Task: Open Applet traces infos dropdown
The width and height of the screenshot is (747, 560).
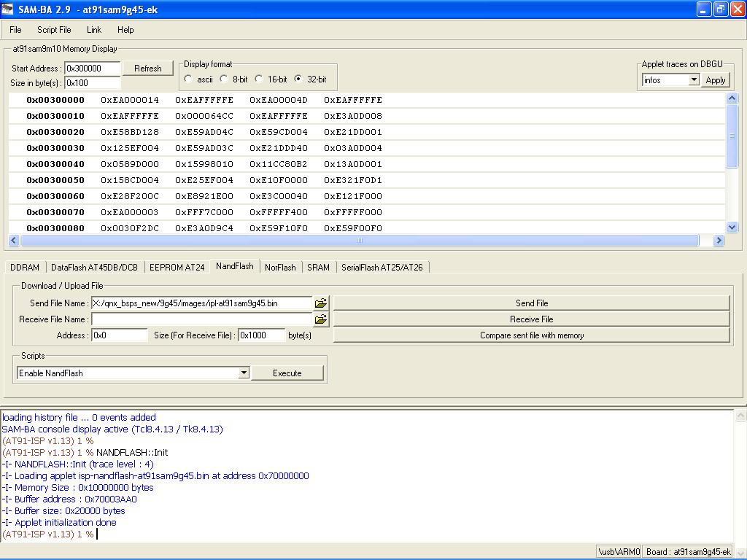Action: [693, 80]
